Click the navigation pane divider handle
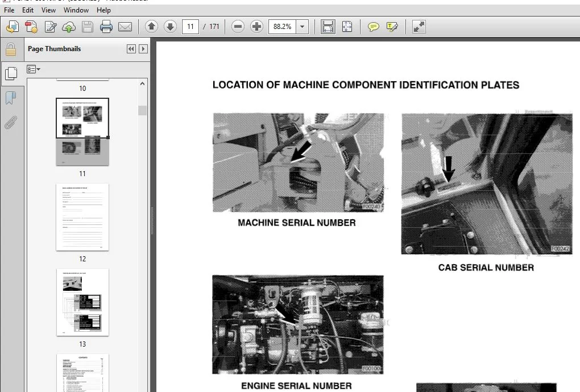This screenshot has height=392, width=580. point(152,221)
